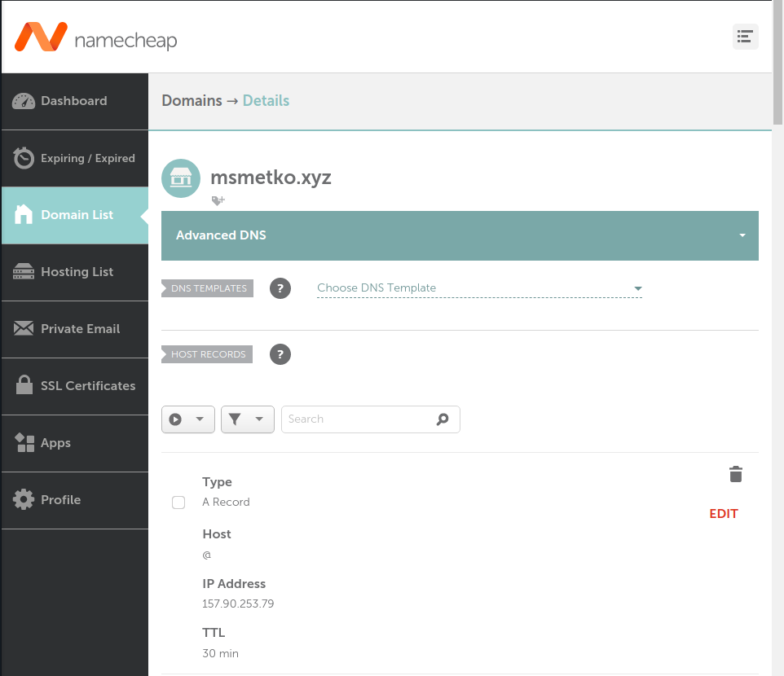Select the A Record checkbox
784x676 pixels.
pyautogui.click(x=178, y=503)
